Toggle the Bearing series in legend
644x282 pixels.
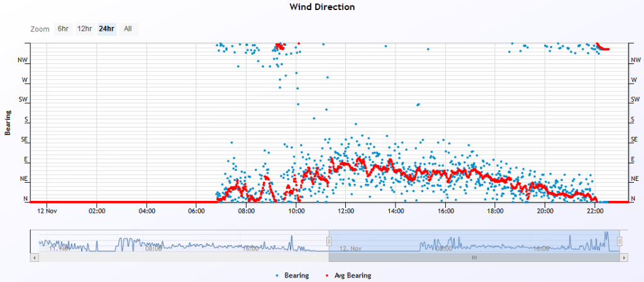click(x=293, y=276)
